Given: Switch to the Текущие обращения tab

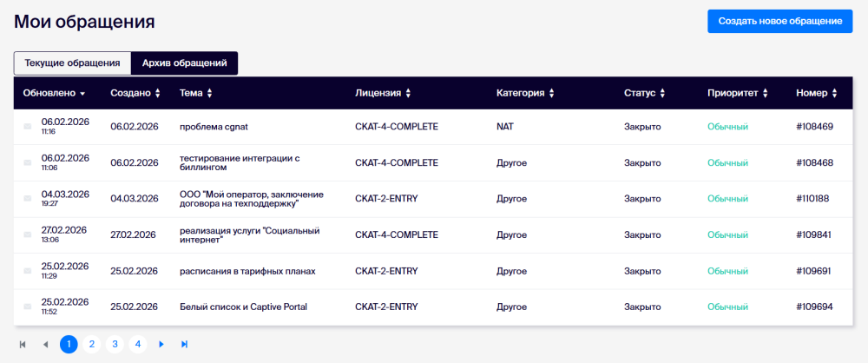Looking at the screenshot, I should click(72, 63).
